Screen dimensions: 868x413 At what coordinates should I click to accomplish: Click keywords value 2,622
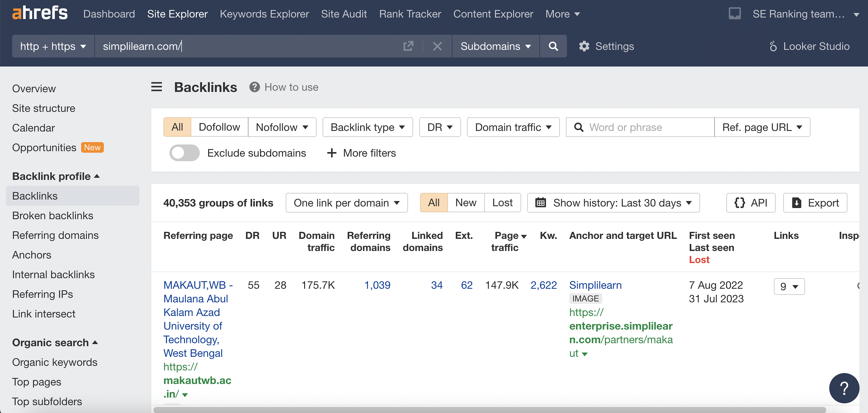tap(544, 285)
